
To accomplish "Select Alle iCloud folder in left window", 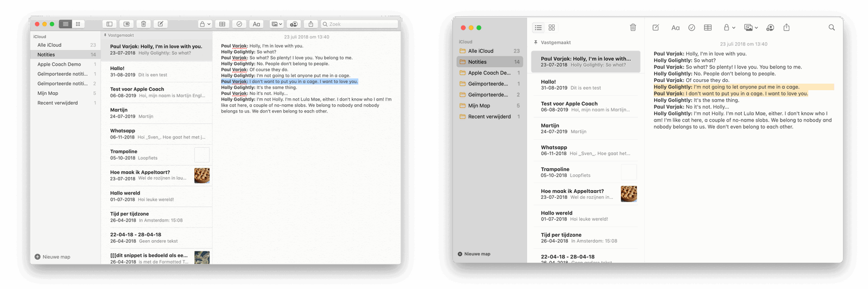I will tap(65, 45).
